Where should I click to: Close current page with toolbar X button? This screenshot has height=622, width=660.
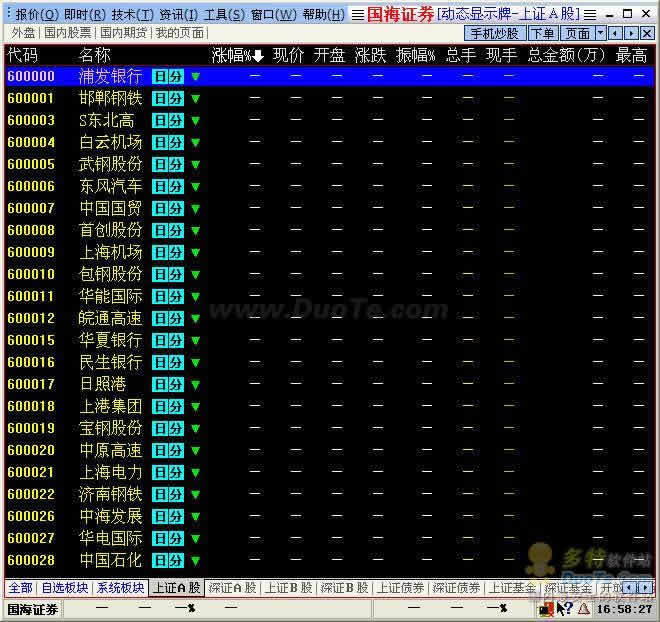[647, 33]
